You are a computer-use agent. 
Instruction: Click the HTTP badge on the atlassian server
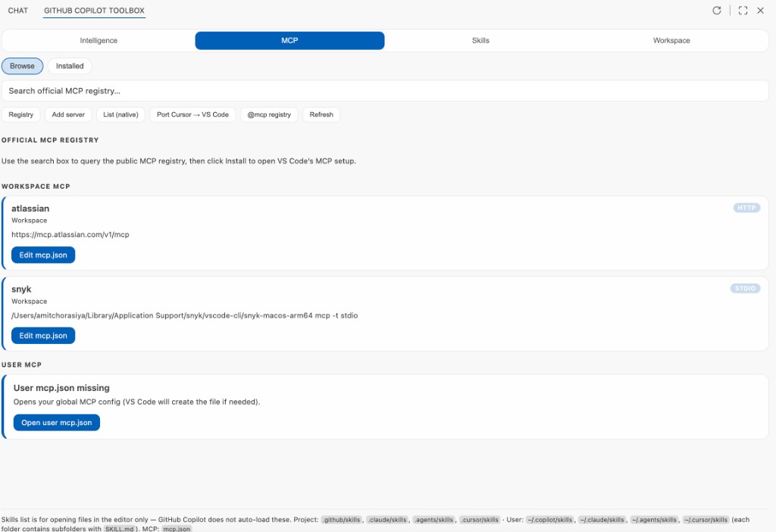(746, 208)
